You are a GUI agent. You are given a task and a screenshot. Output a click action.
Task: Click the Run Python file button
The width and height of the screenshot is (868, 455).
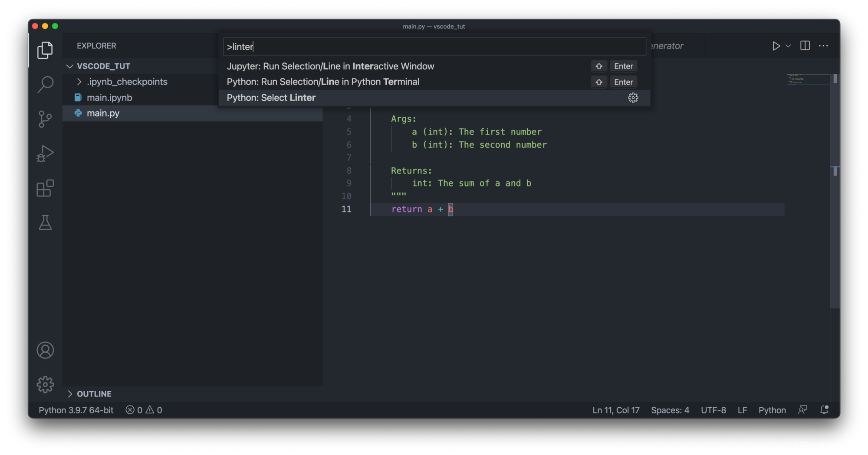776,46
